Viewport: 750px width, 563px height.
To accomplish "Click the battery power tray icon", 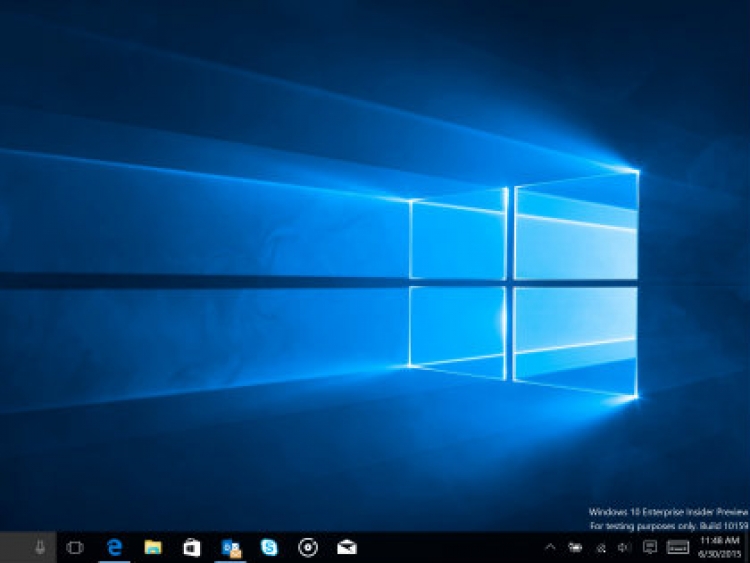I will pyautogui.click(x=575, y=547).
